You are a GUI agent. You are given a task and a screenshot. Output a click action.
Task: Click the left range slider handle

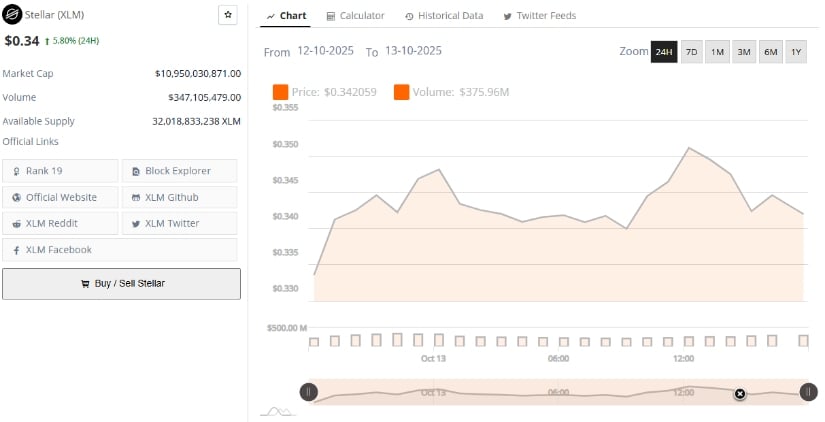(x=309, y=393)
